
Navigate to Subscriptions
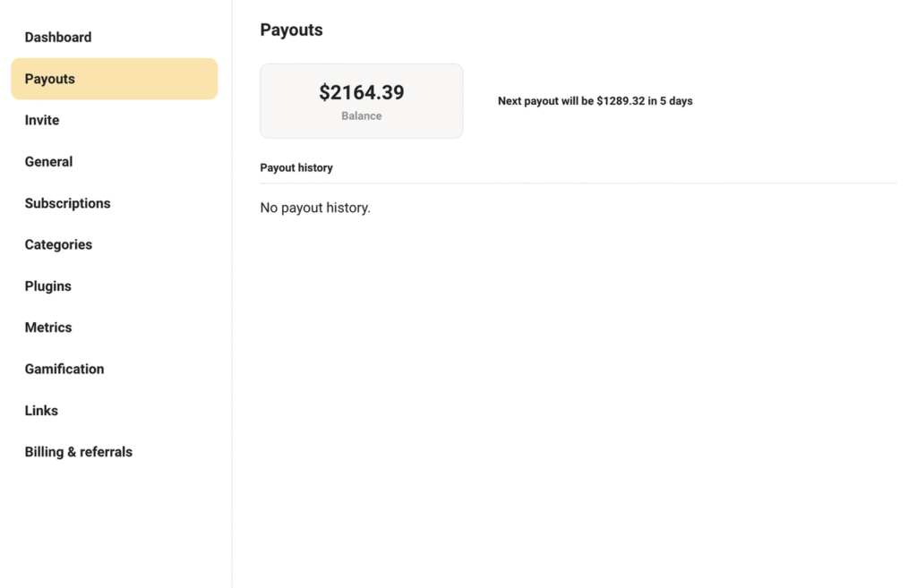coord(67,203)
